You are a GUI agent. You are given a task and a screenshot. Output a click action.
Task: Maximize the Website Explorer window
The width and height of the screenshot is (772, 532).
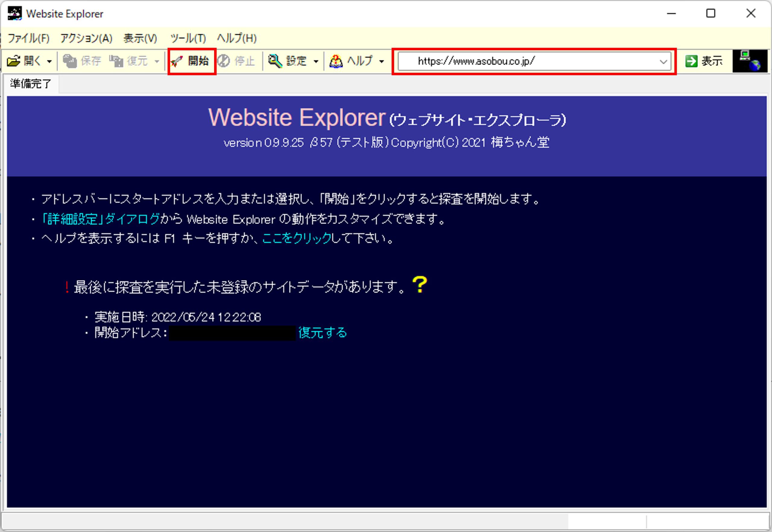711,14
